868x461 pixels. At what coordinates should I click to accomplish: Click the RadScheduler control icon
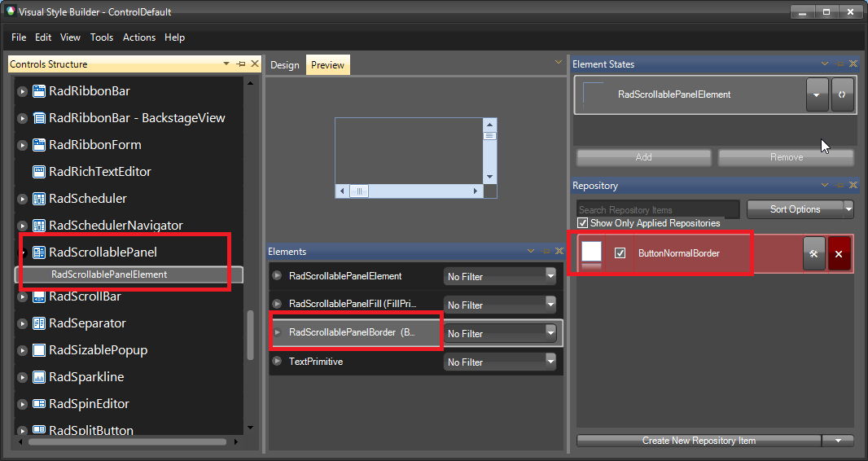[x=39, y=199]
